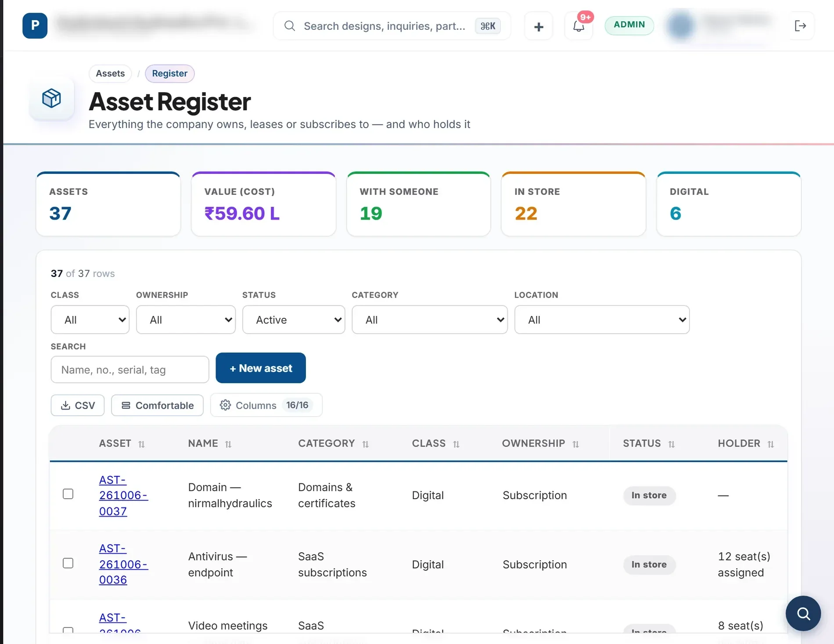Viewport: 834px width, 644px height.
Task: Select the Register breadcrumb
Action: click(169, 73)
